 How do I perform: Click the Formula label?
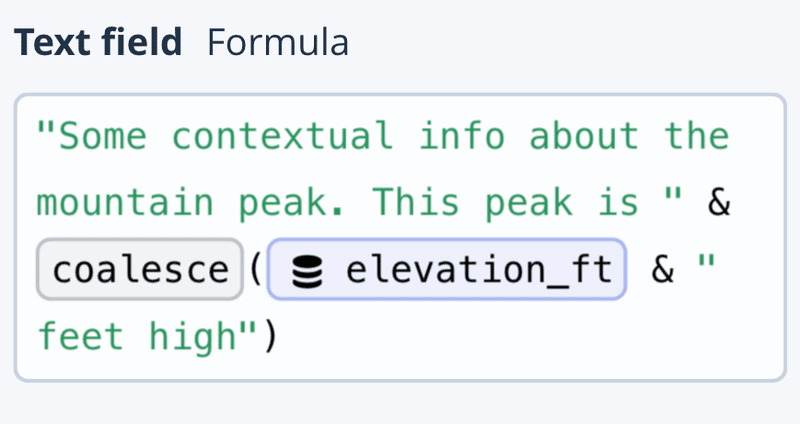click(278, 42)
